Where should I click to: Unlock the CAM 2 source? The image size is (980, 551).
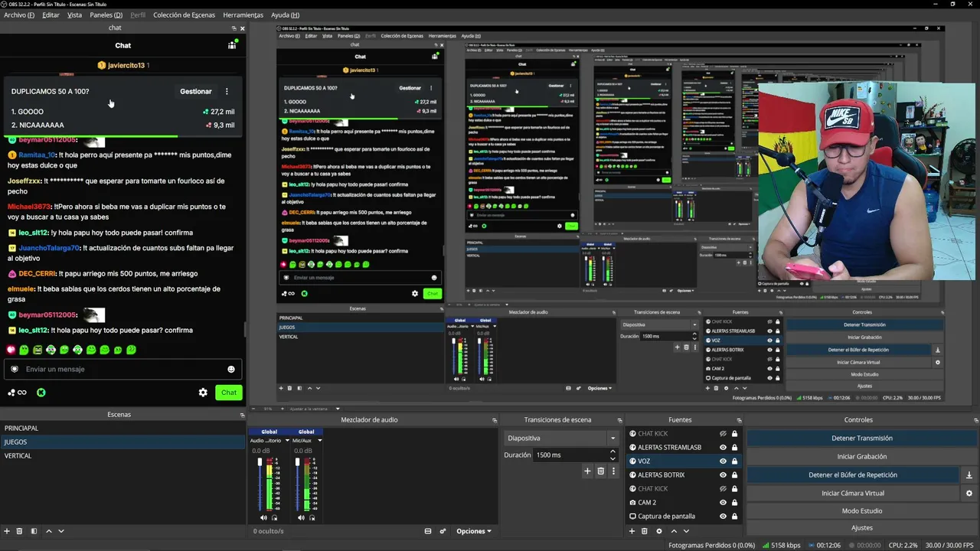pyautogui.click(x=734, y=503)
